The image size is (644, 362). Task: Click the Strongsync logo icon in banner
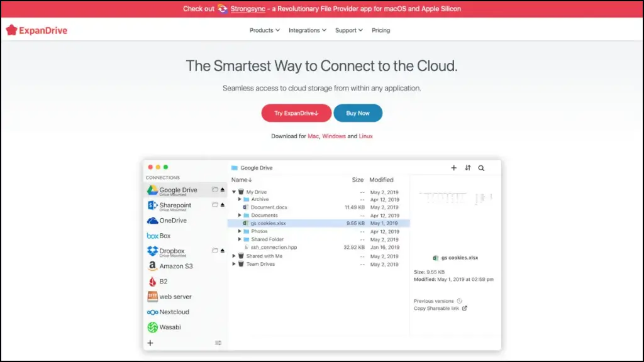(x=222, y=9)
